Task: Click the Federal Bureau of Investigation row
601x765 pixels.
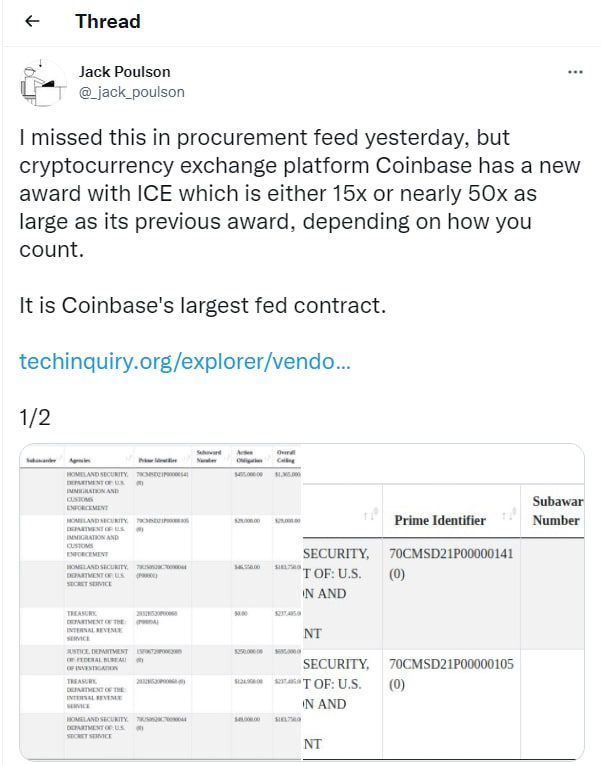Action: click(x=161, y=660)
